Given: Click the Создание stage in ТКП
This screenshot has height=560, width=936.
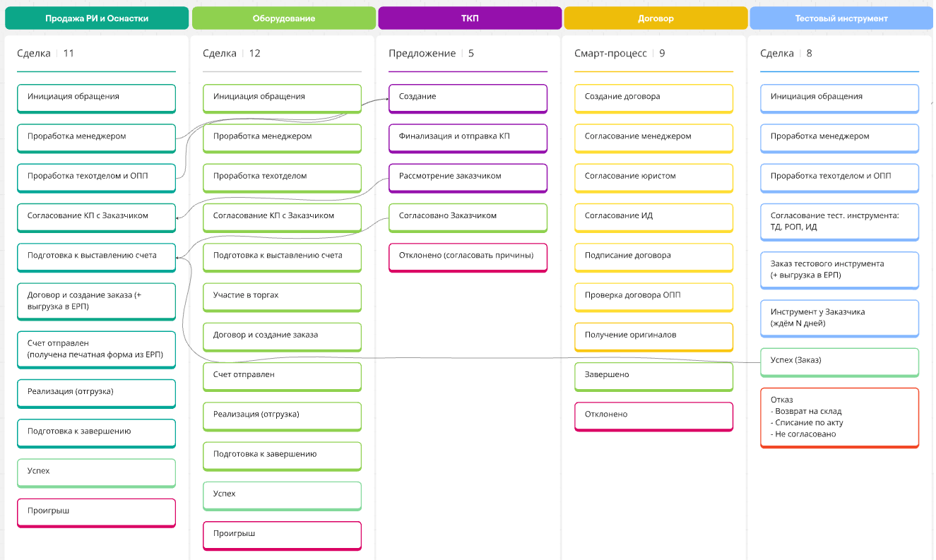Looking at the screenshot, I should pyautogui.click(x=468, y=97).
